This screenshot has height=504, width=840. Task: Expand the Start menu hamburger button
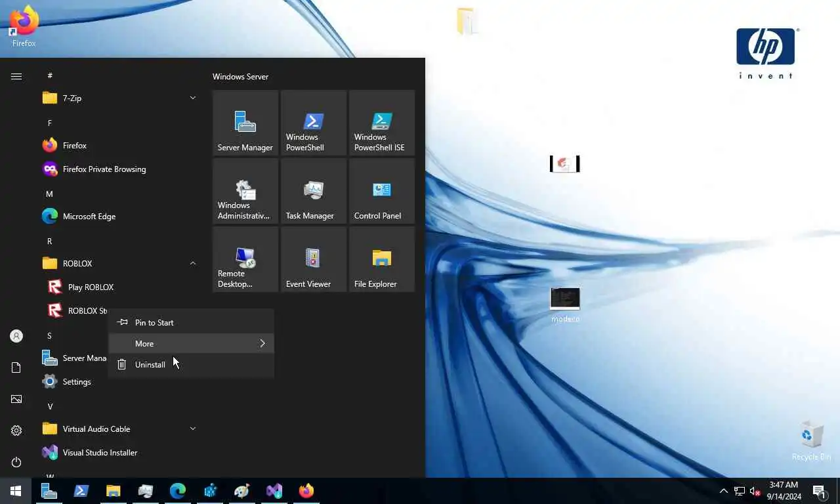click(x=16, y=76)
